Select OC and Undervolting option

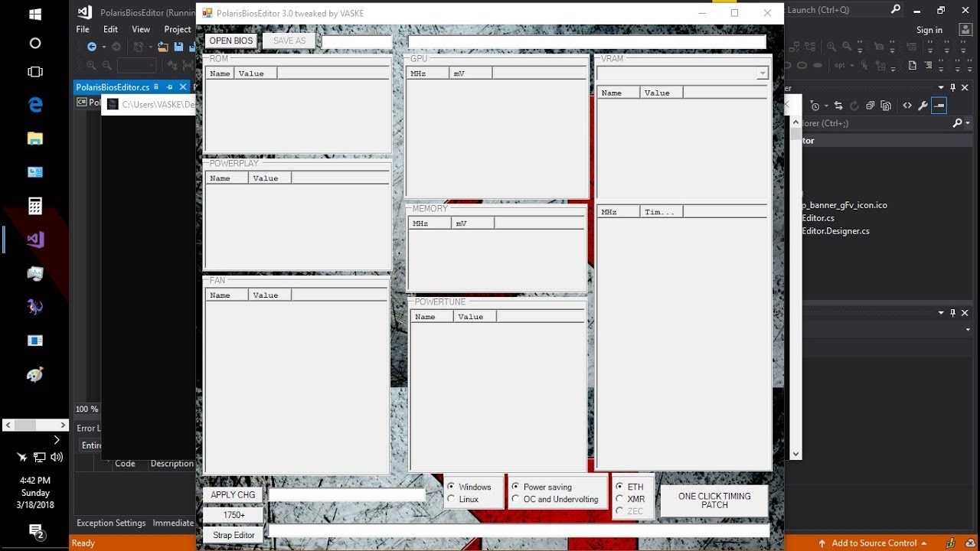click(515, 499)
